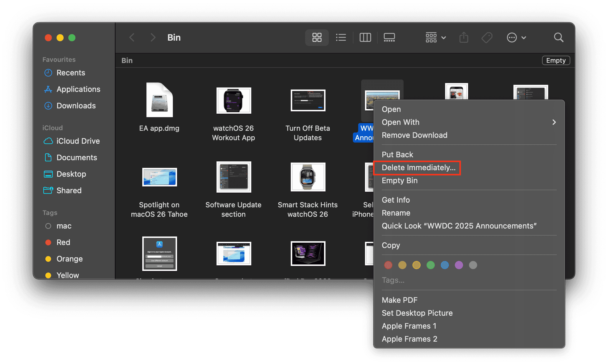Open the Action ellipsis dropdown menu
The height and width of the screenshot is (364, 608).
point(516,37)
